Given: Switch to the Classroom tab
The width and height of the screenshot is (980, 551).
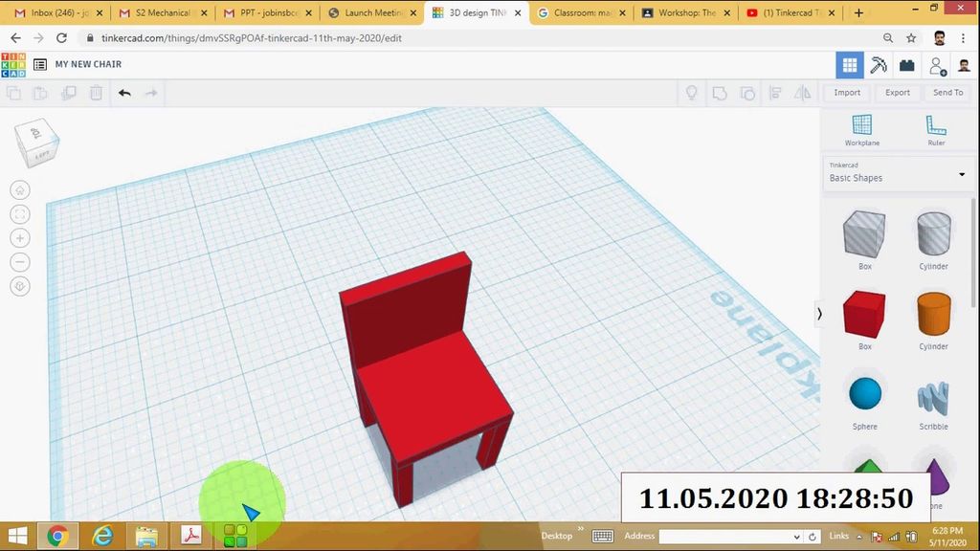Looking at the screenshot, I should (x=581, y=12).
